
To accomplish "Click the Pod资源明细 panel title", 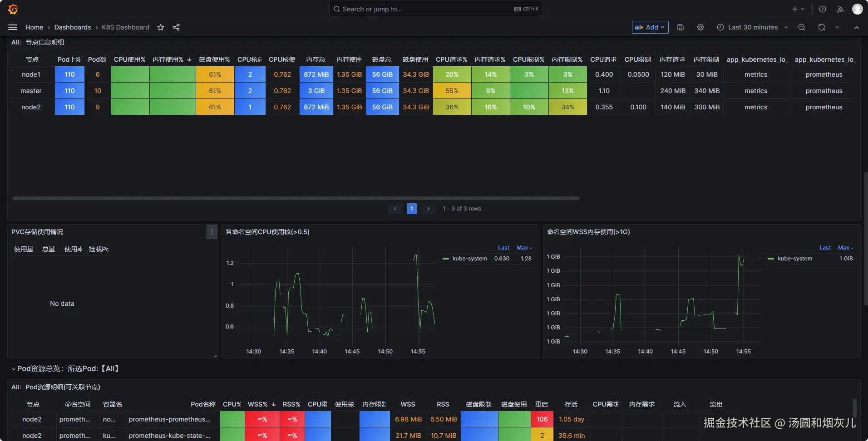I will click(56, 387).
